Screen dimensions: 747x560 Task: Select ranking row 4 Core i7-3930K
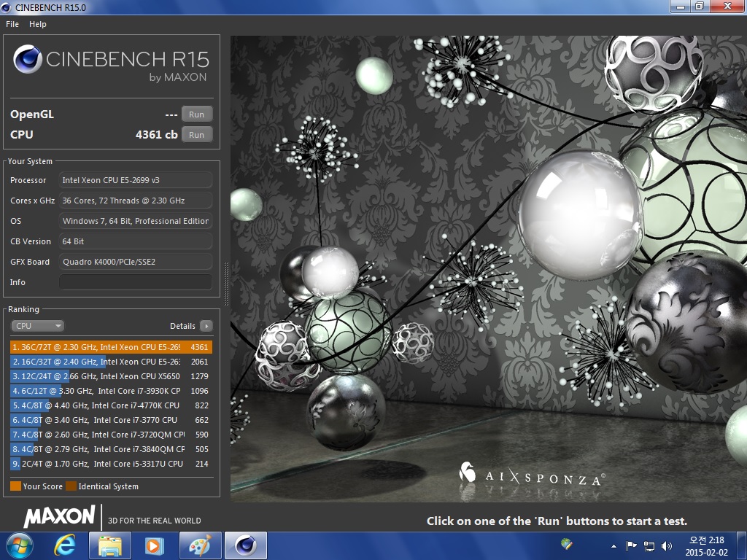click(111, 391)
